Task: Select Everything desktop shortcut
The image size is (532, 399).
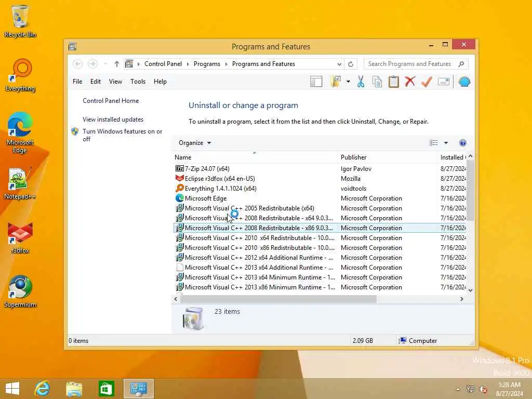Action: (x=20, y=75)
